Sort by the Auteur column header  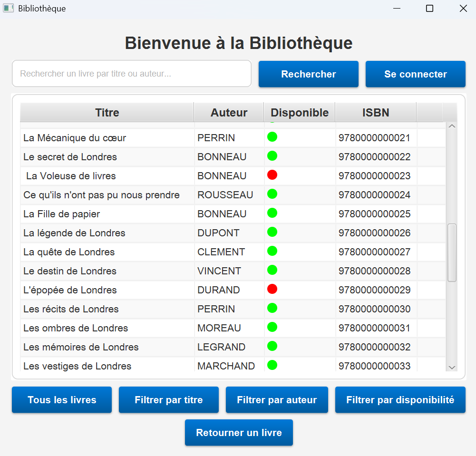229,113
